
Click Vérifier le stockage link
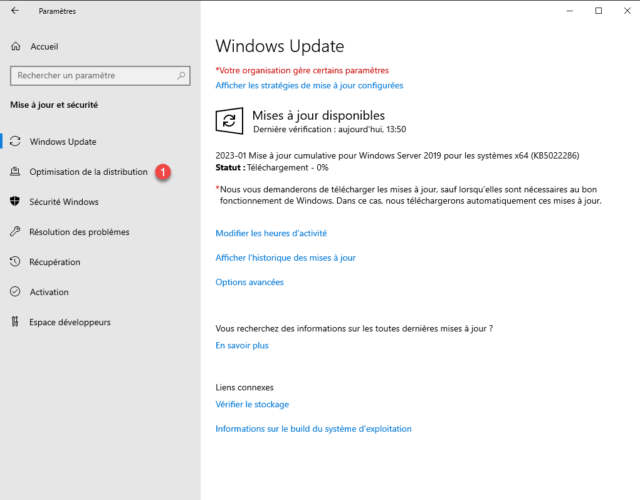[x=252, y=404]
